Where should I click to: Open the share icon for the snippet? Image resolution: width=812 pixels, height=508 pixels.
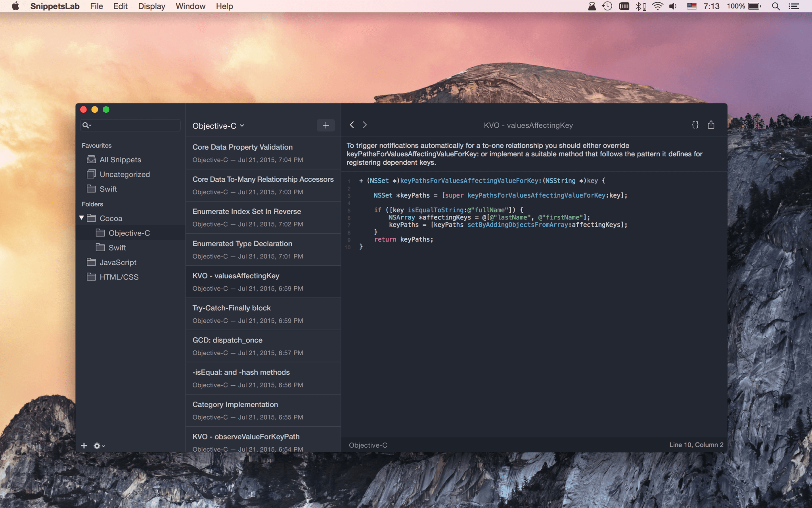coord(711,125)
